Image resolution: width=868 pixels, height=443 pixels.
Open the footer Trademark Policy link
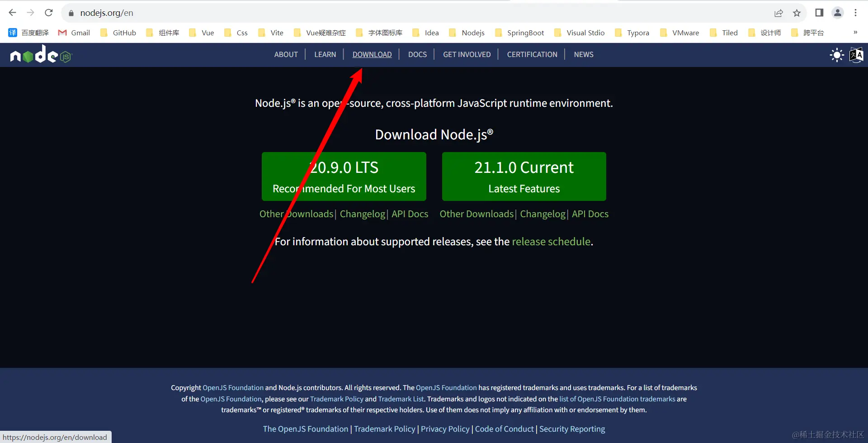pyautogui.click(x=385, y=429)
